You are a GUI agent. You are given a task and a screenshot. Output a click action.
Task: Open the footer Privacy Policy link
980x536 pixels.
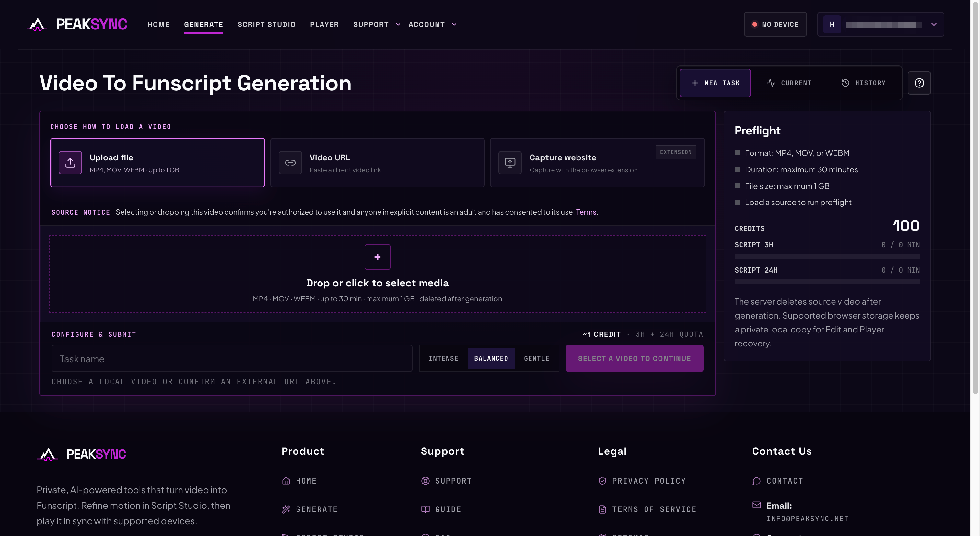649,481
